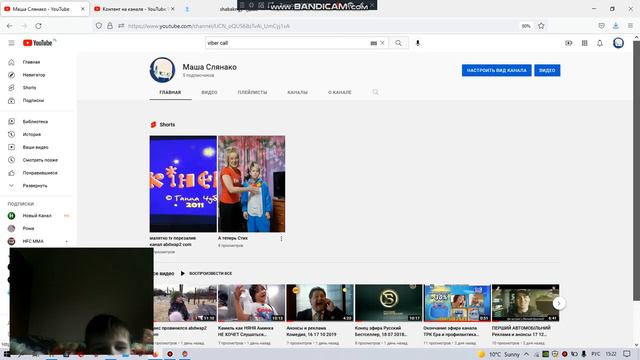Start voice search with the microphone icon
The width and height of the screenshot is (640, 360).
coord(418,43)
